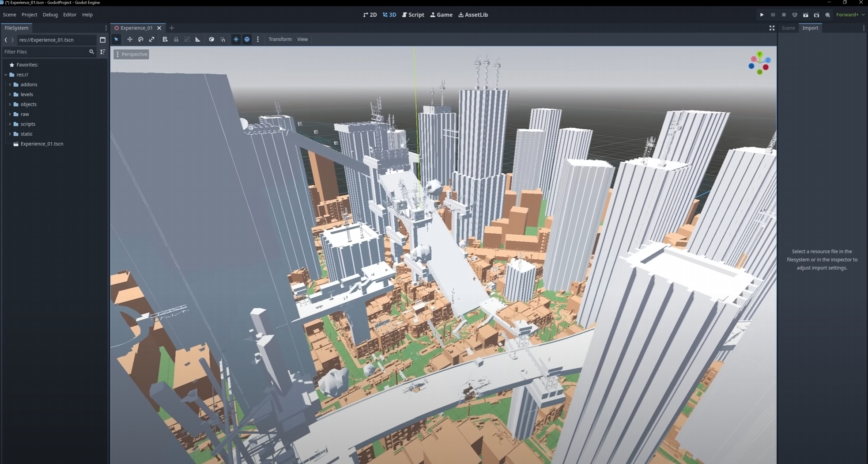Viewport: 868px width, 464px height.
Task: Toggle Use Local Space cube icon
Action: [211, 39]
